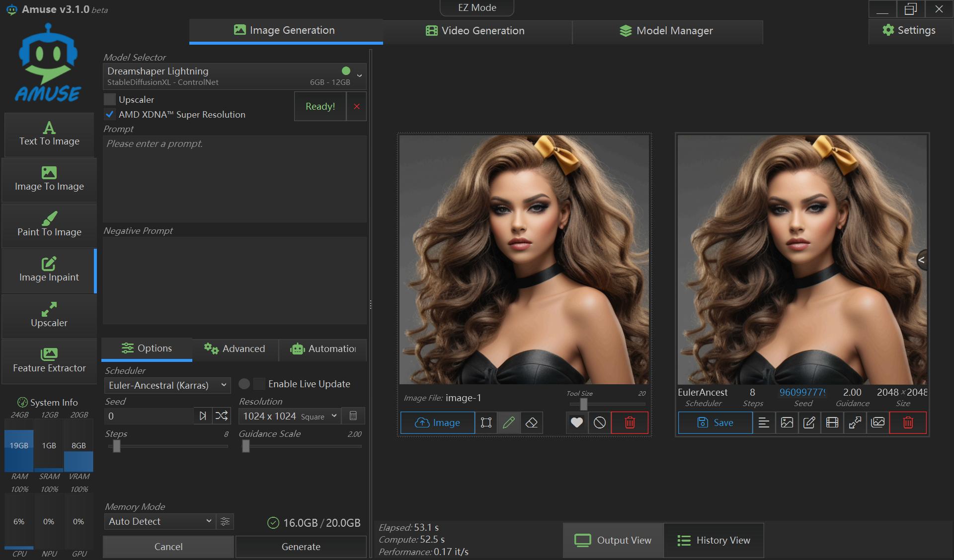Click the crop selection tool icon
The height and width of the screenshot is (560, 954).
(x=486, y=422)
